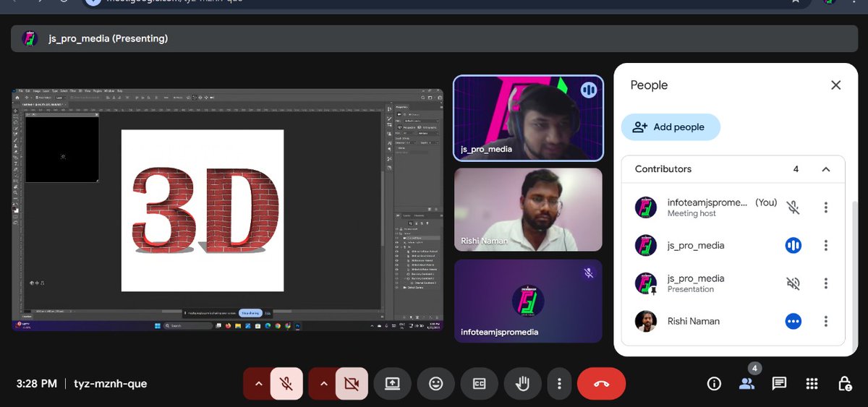868x407 pixels.
Task: Mute the js_pro_media presentation audio icon
Action: click(793, 283)
